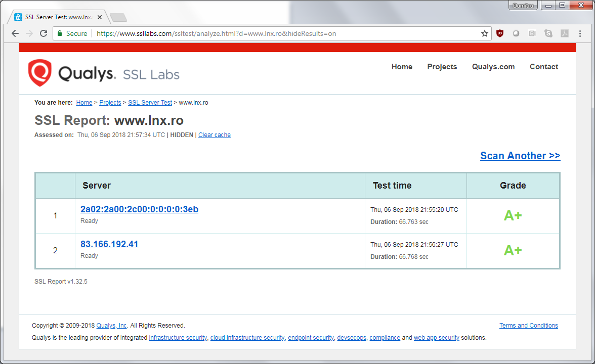Viewport: 595px width, 364px height.
Task: Open the Terms and Conditions link
Action: pos(529,326)
